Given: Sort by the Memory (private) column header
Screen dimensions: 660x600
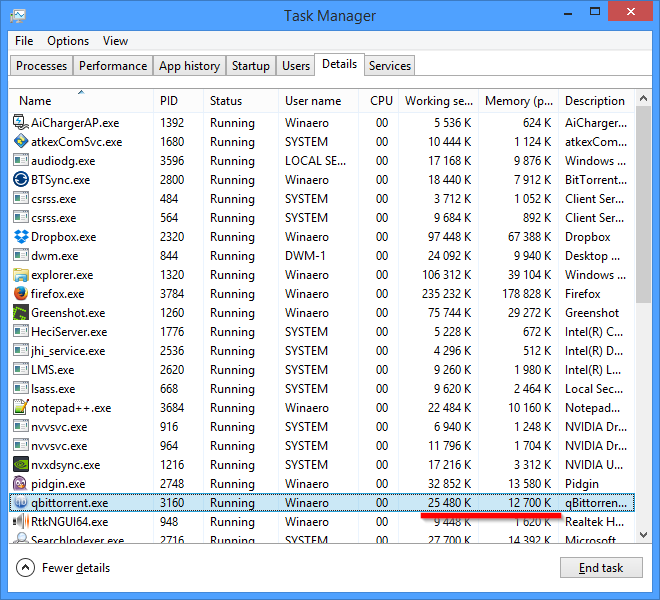Looking at the screenshot, I should click(519, 101).
